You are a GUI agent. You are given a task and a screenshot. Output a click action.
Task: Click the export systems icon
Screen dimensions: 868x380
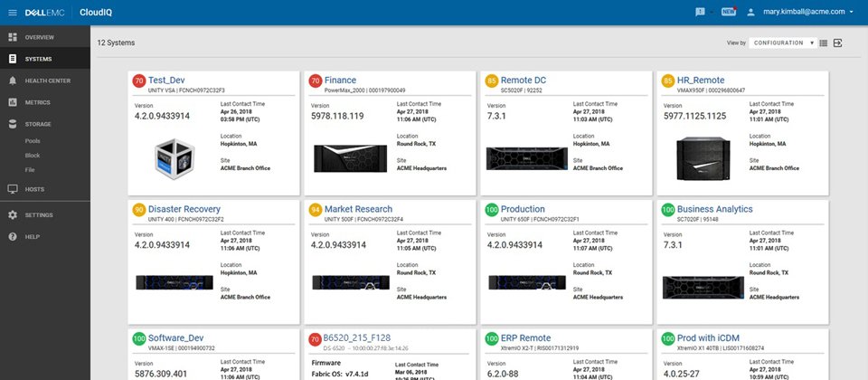(837, 43)
